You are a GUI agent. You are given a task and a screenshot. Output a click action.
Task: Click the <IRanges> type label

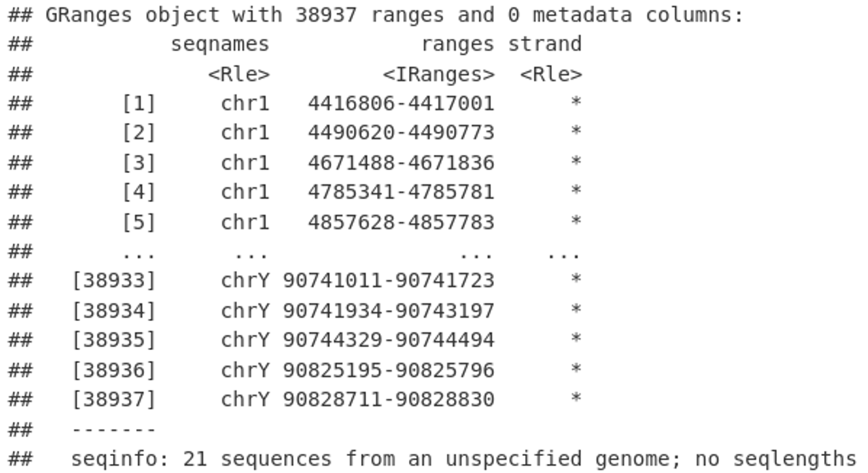point(439,74)
